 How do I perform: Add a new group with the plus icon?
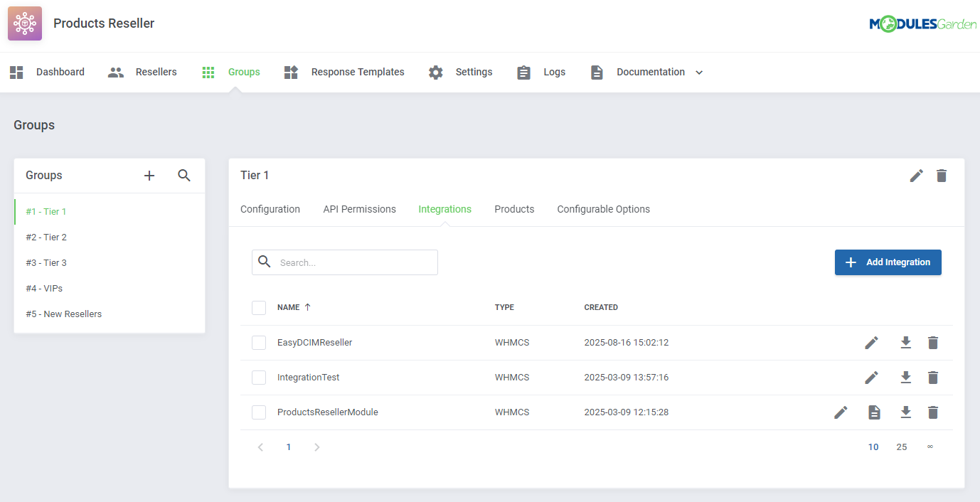pos(149,175)
